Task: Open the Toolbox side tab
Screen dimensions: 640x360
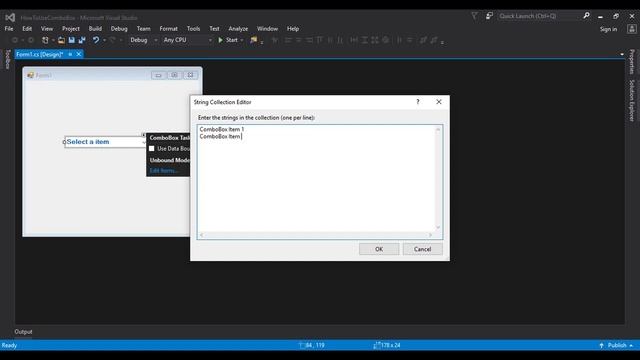Action: [8, 59]
